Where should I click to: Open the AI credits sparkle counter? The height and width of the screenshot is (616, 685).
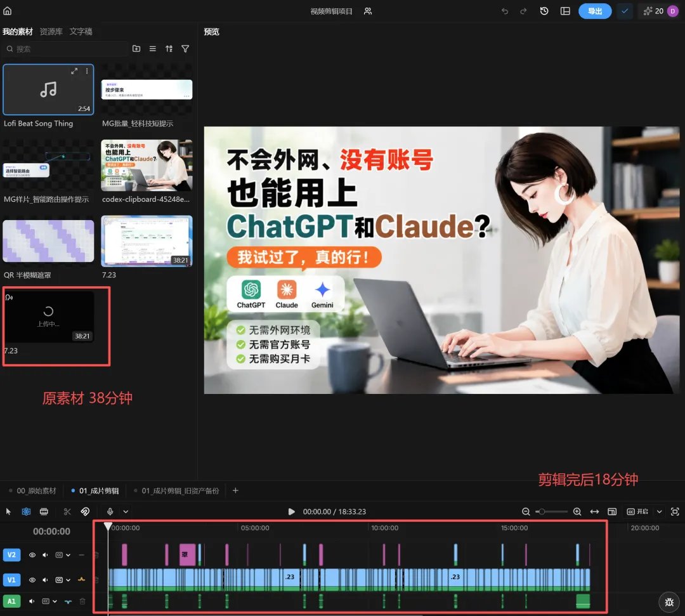[653, 11]
